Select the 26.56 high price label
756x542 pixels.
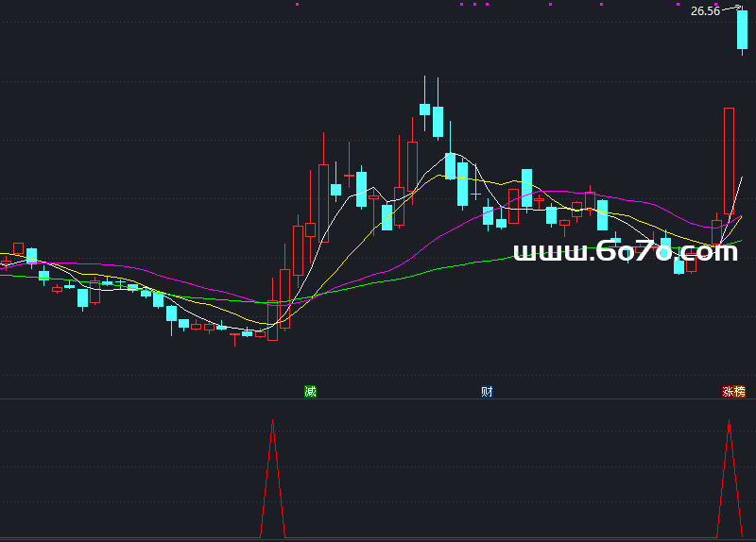705,11
